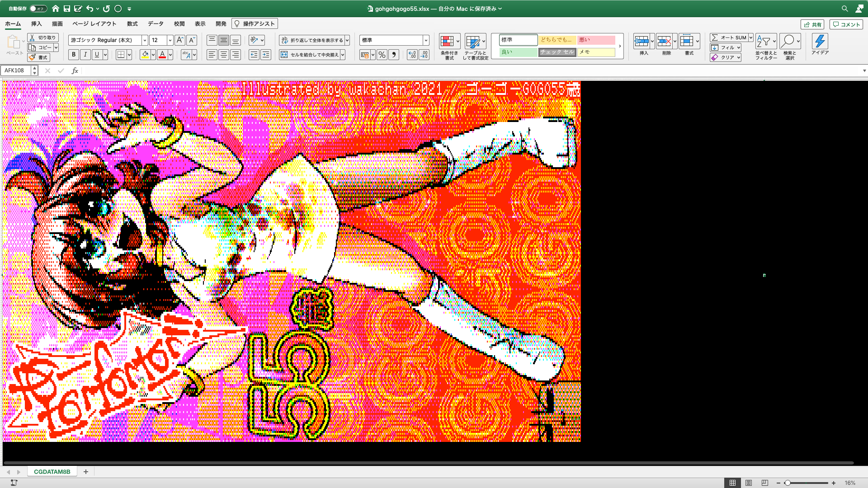This screenshot has height=488, width=868.
Task: Open AutoSum (オート SUM) dropdown arrow
Action: 751,38
